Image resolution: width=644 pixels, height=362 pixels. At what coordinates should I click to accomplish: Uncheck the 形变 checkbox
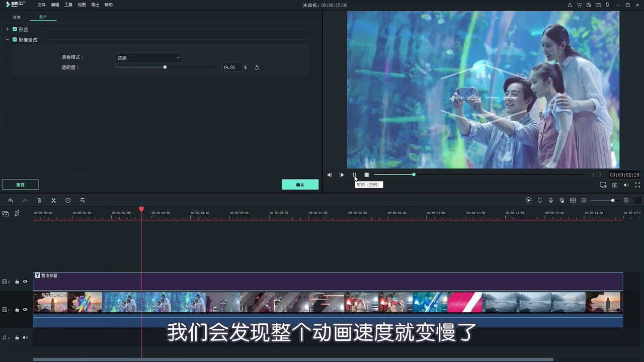(15, 29)
